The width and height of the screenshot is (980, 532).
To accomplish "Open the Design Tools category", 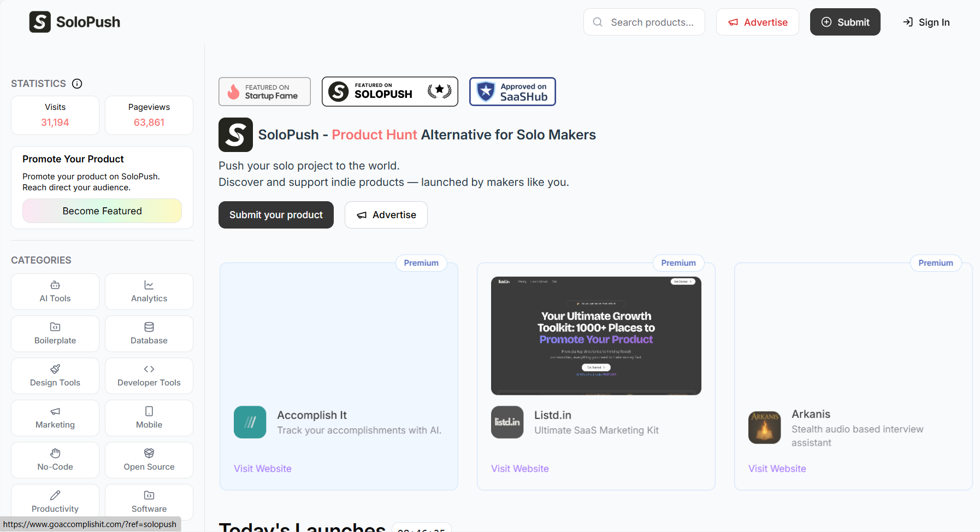I will tap(55, 376).
